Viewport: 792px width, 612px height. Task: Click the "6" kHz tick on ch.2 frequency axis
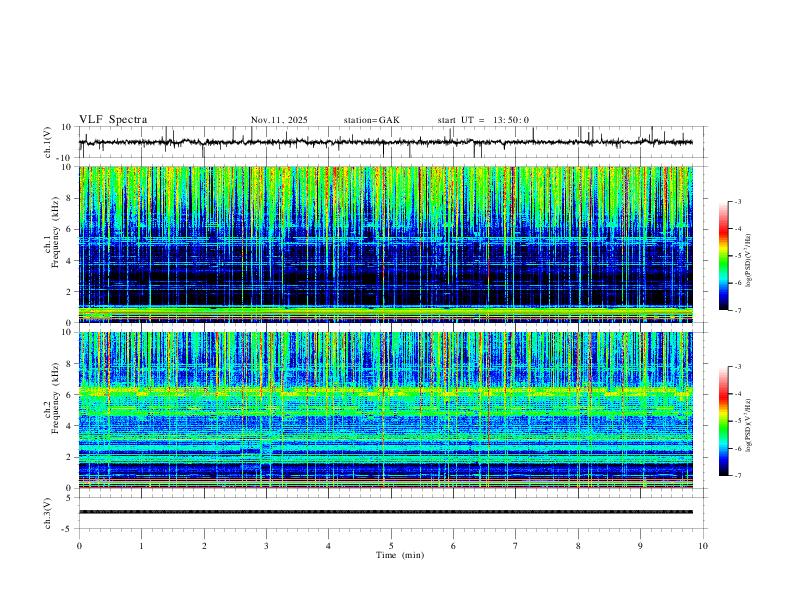coord(70,395)
